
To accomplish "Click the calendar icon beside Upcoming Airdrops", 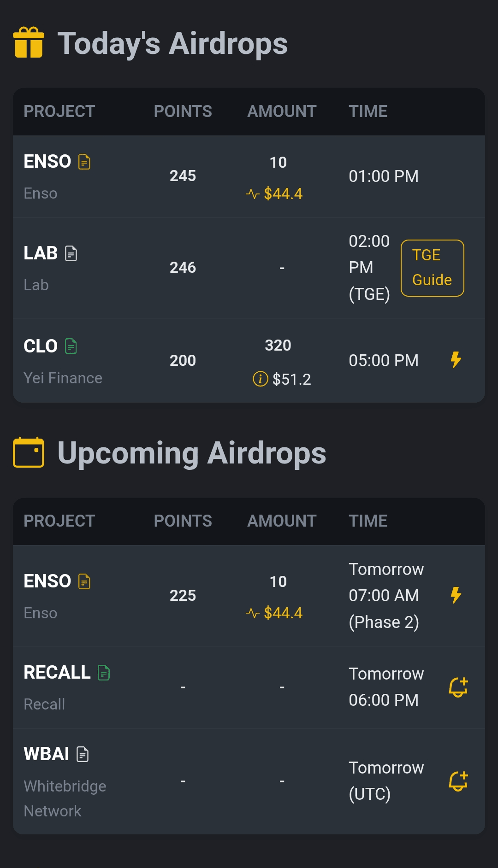I will coord(29,452).
